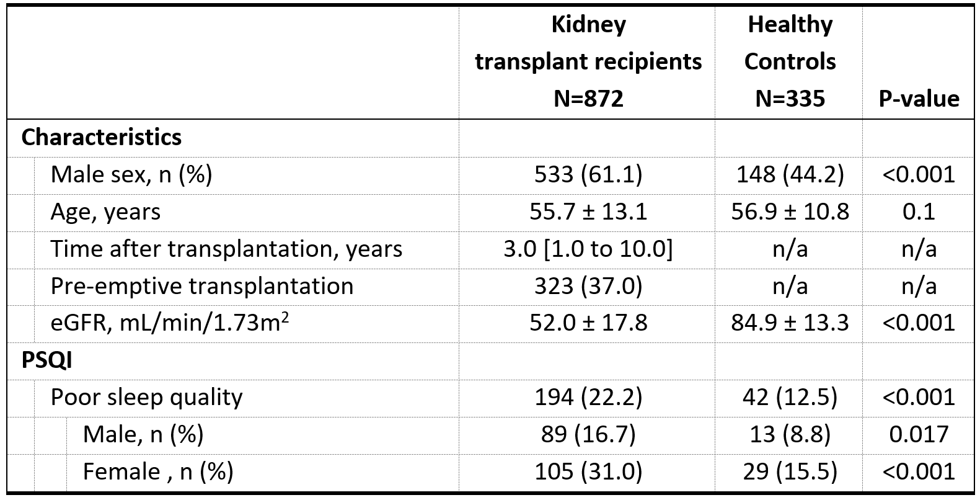Select the "Characteristics" section heading

[x=101, y=137]
